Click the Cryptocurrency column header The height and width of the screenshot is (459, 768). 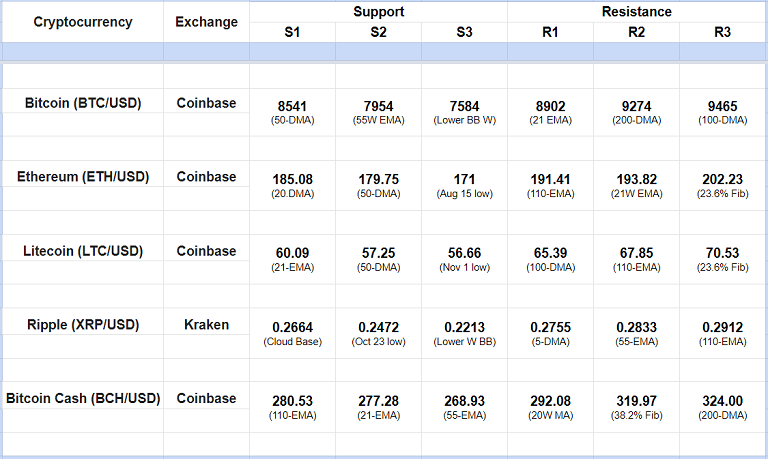pyautogui.click(x=82, y=22)
